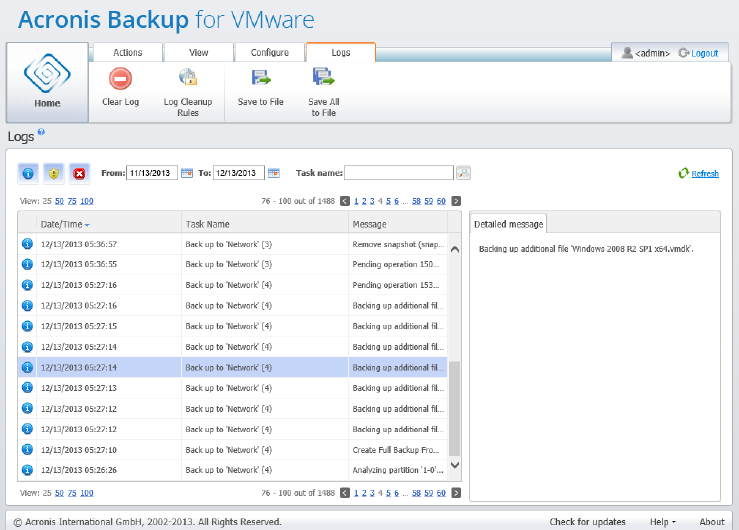Image resolution: width=739 pixels, height=530 pixels.
Task: Select the '12/13/2013 05:27:15' date cell
Action: click(109, 326)
